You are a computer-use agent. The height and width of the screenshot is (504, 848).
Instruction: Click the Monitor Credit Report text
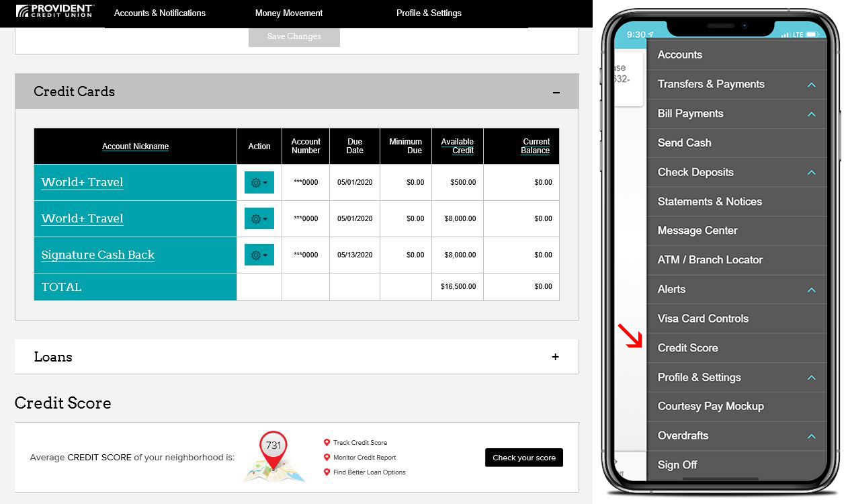pos(365,458)
